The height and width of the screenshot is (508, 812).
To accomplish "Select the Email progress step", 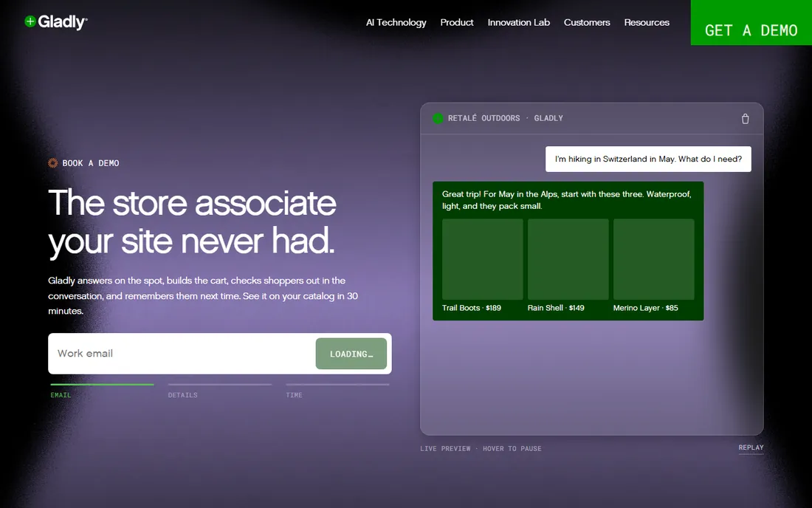I will click(102, 391).
